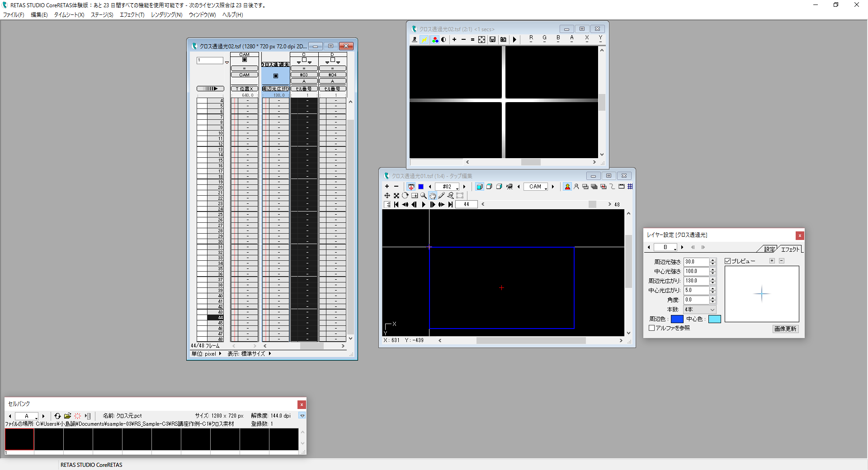The width and height of the screenshot is (868, 470).
Task: Toggle the R channel in the preview window
Action: click(x=531, y=39)
